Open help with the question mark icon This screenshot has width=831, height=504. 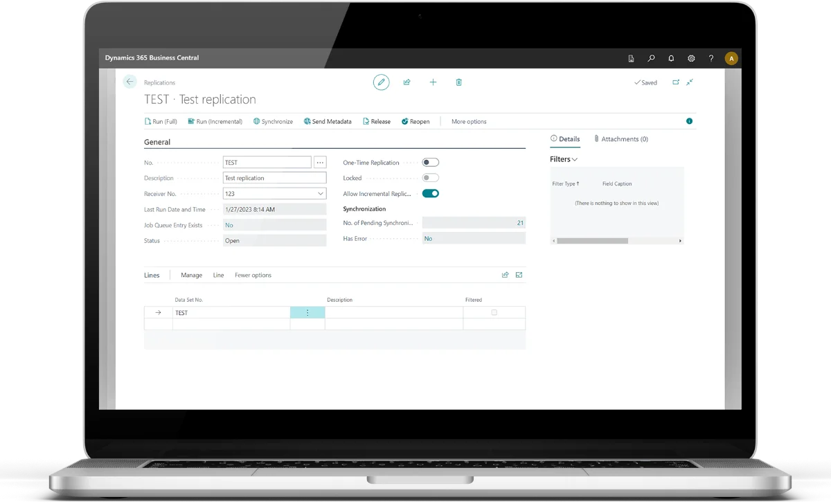[711, 59]
